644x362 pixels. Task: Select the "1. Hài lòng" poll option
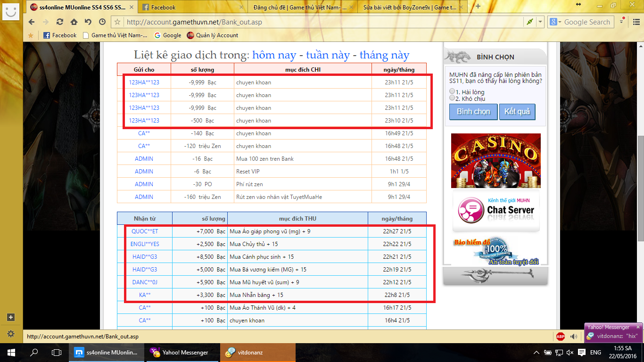[452, 91]
